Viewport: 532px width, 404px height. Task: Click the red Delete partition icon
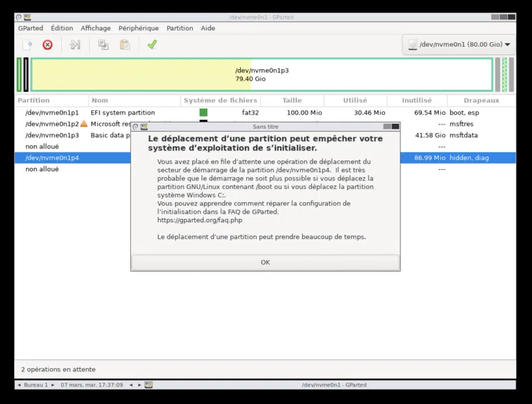click(47, 45)
